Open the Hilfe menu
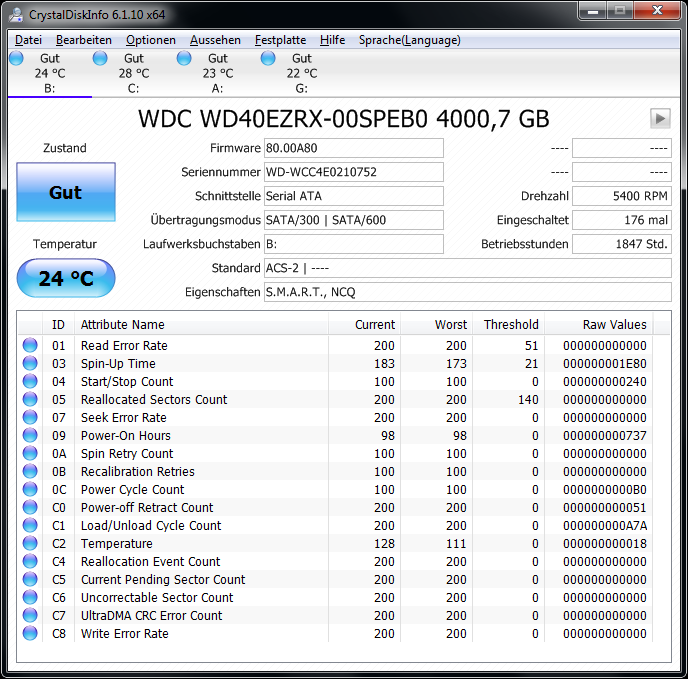Screen dimensions: 688x679 pyautogui.click(x=332, y=40)
